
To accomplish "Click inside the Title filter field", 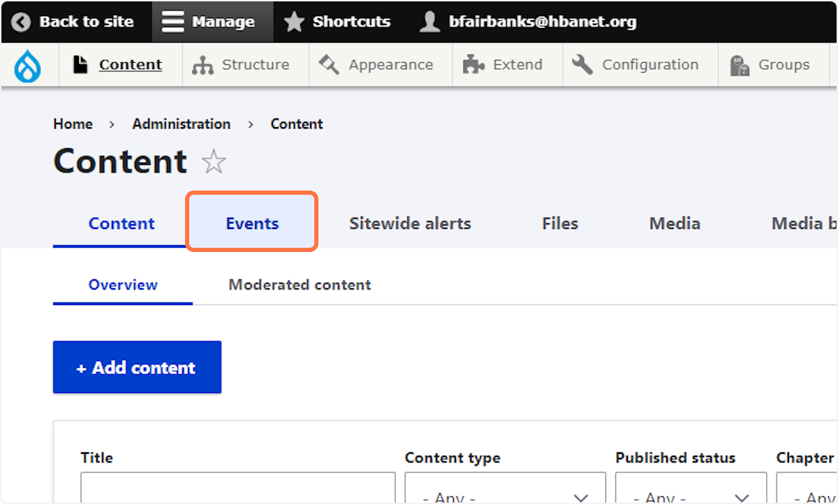I will (237, 489).
